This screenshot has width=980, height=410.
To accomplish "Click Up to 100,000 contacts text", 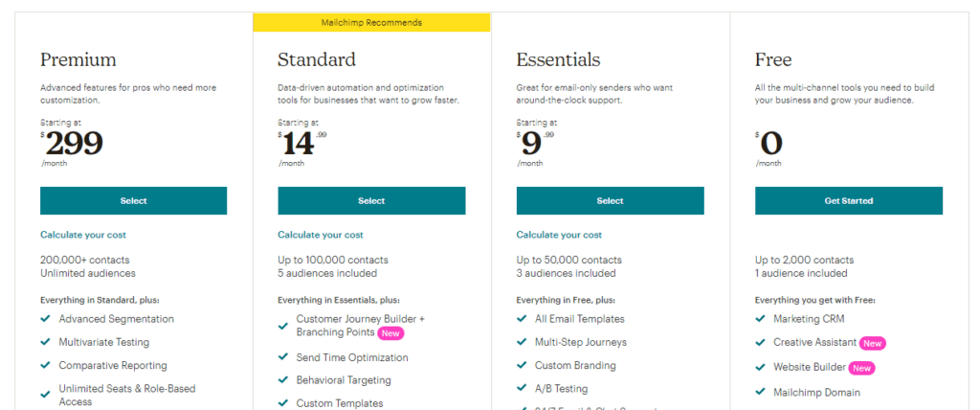I will (x=333, y=260).
